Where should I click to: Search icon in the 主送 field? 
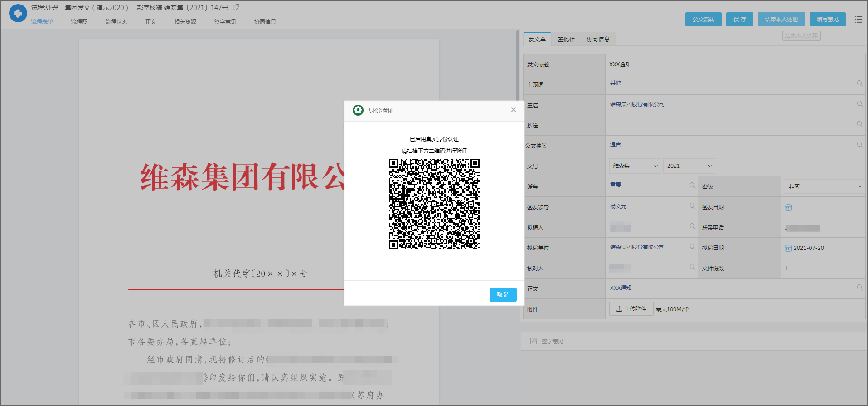click(859, 104)
